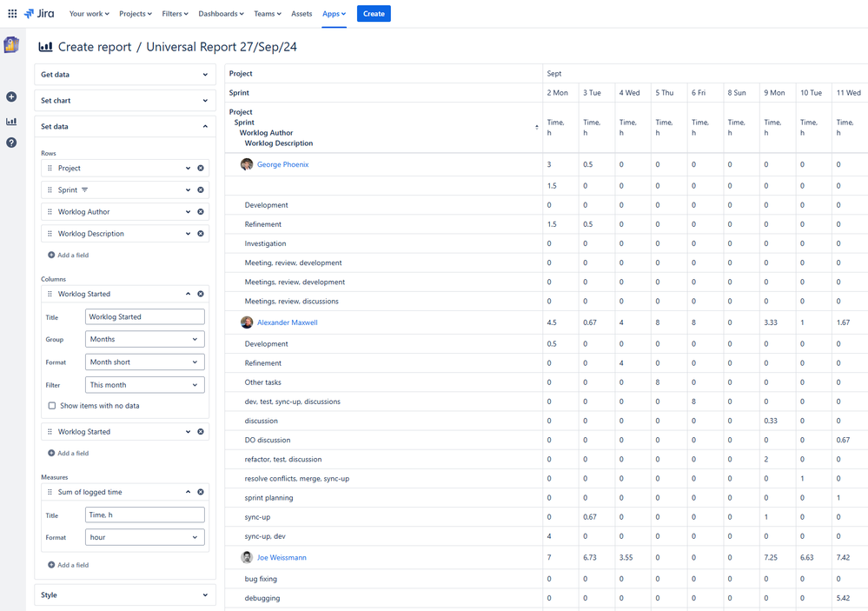Click the Time, h title input

tap(145, 515)
